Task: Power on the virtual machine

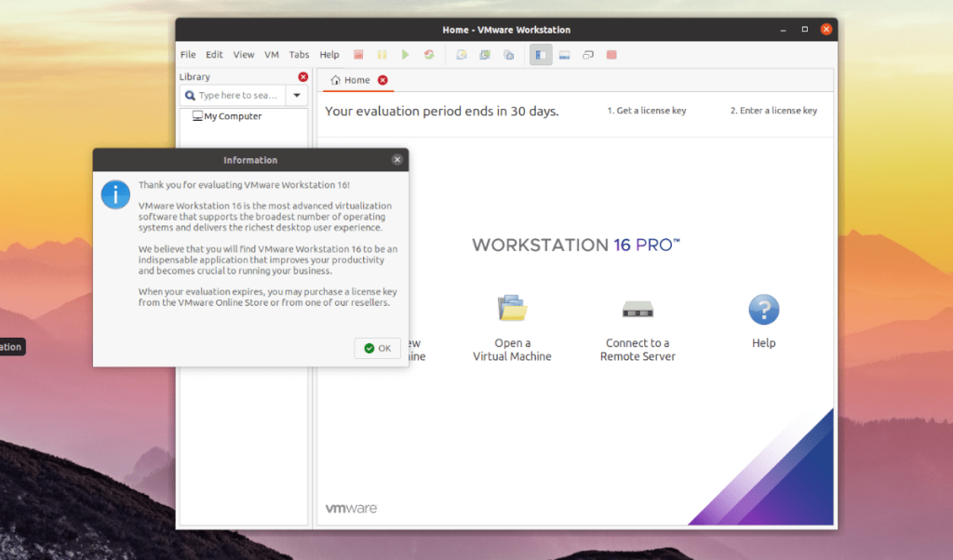Action: [x=404, y=54]
